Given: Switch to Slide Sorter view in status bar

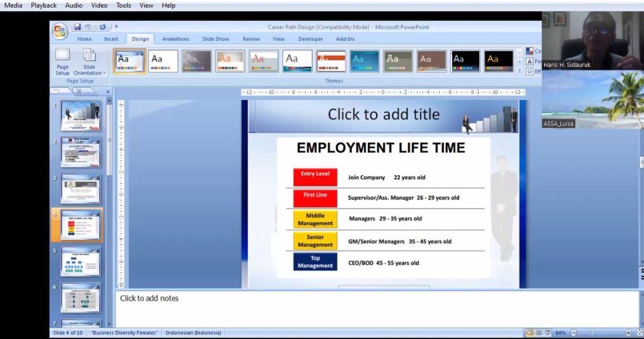Looking at the screenshot, I should coord(539,333).
